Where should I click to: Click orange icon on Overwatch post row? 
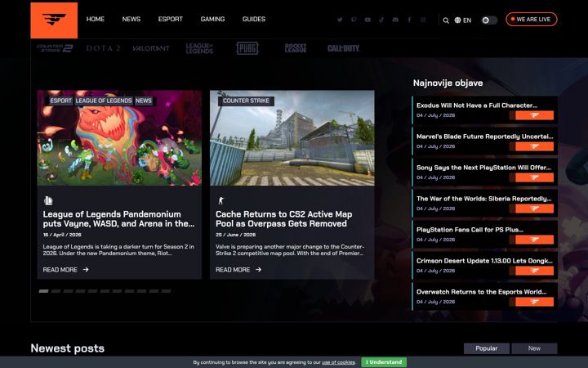tap(534, 302)
